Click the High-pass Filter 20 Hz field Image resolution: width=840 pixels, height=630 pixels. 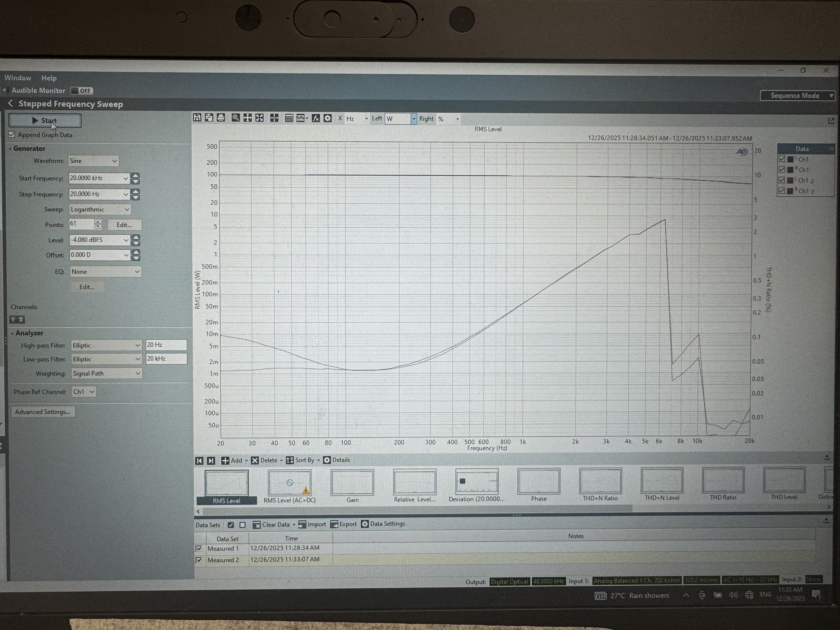pyautogui.click(x=166, y=345)
